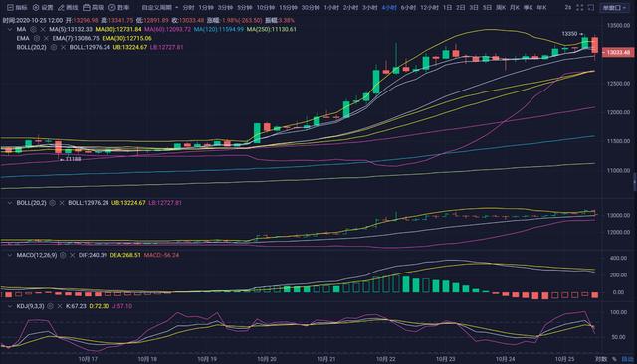
Task: Open the 设置 chart settings
Action: click(x=43, y=7)
